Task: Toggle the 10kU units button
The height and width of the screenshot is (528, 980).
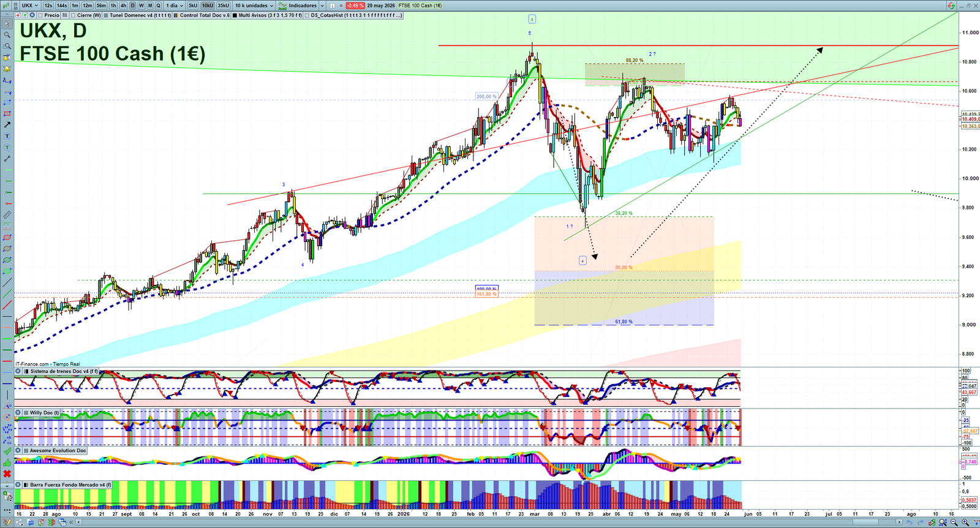Action: [208, 6]
